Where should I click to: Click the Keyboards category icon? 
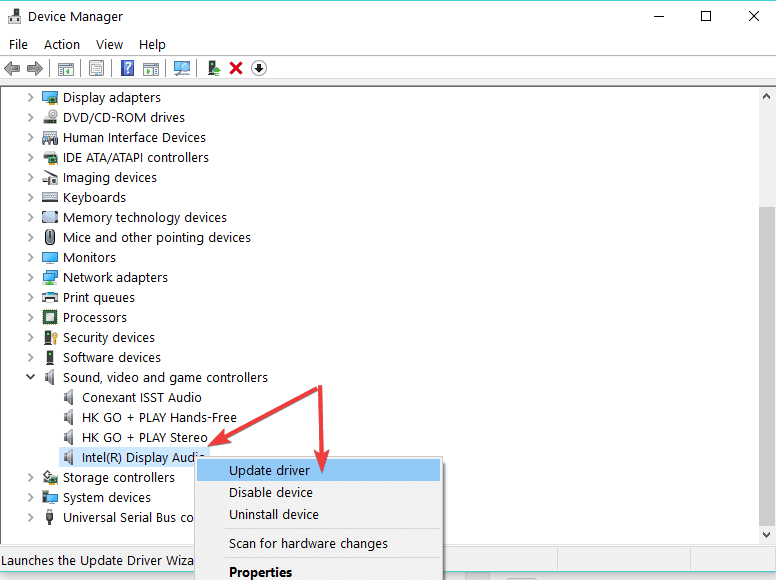tap(49, 197)
